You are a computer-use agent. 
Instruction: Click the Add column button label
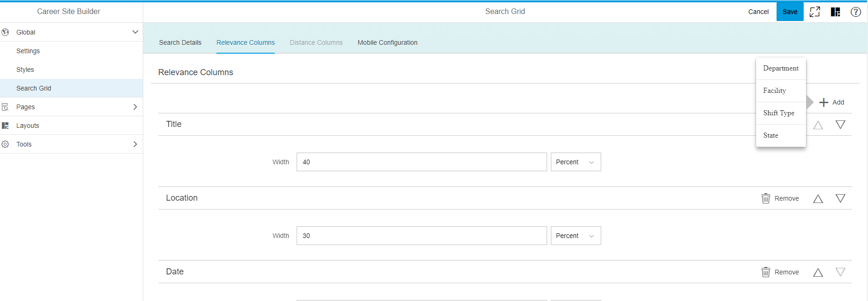838,102
